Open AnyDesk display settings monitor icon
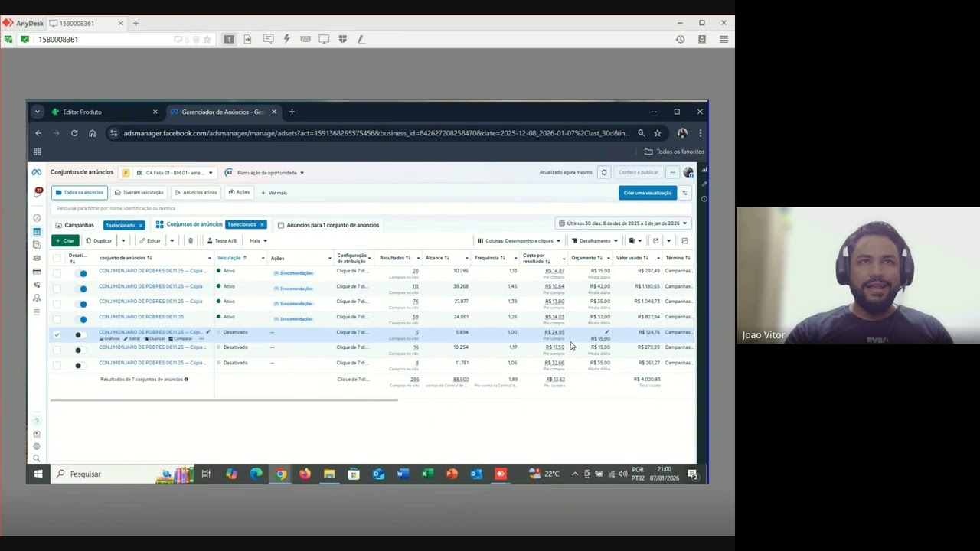Image resolution: width=980 pixels, height=551 pixels. [324, 39]
